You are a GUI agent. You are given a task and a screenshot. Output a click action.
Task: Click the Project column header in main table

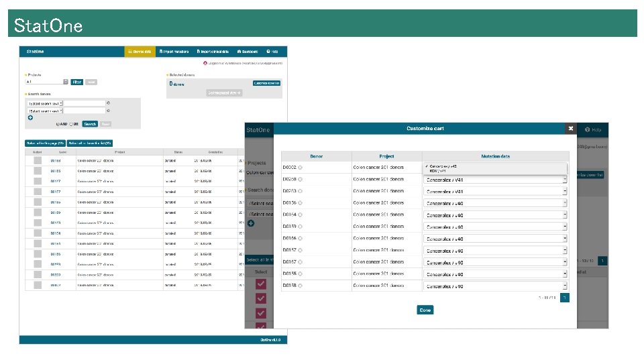click(119, 152)
